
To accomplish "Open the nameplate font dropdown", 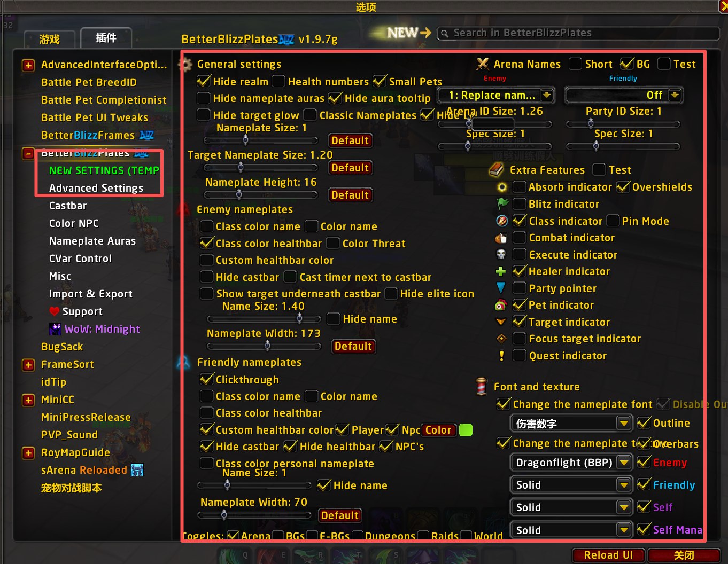I will (571, 424).
